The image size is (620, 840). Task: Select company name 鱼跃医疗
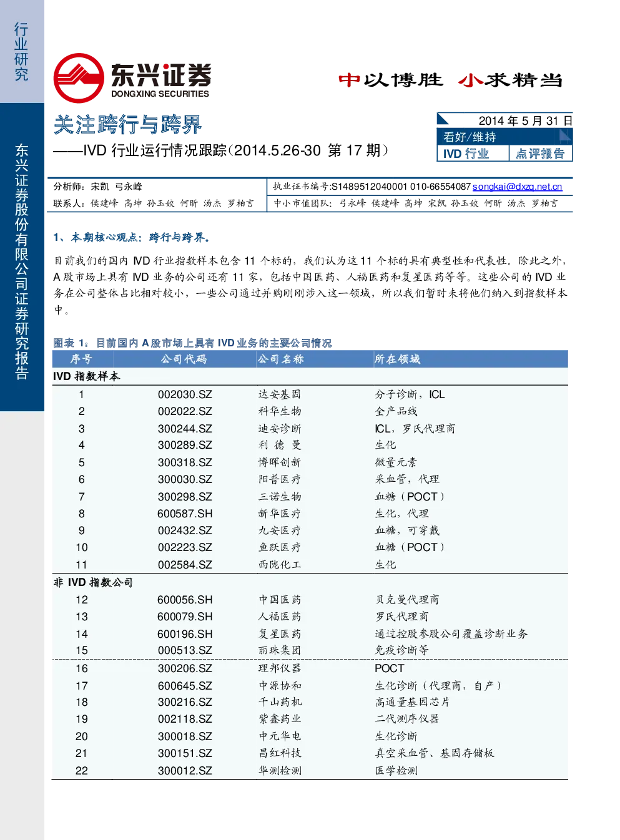[280, 547]
